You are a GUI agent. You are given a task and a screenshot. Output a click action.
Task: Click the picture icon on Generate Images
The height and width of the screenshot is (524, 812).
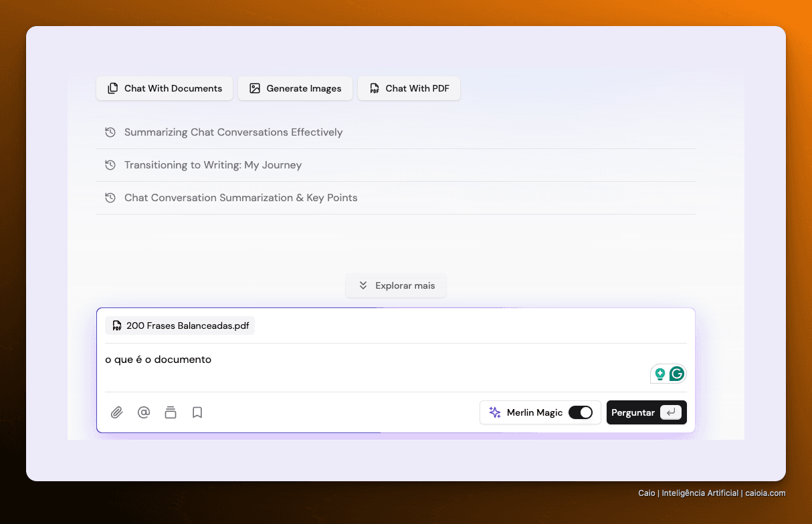(x=255, y=88)
